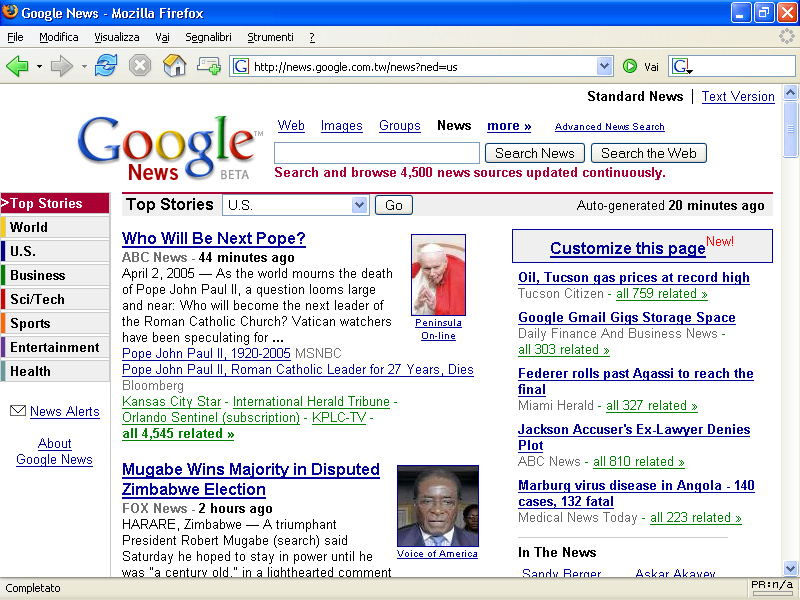
Task: Click the Search the Web button
Action: 648,153
